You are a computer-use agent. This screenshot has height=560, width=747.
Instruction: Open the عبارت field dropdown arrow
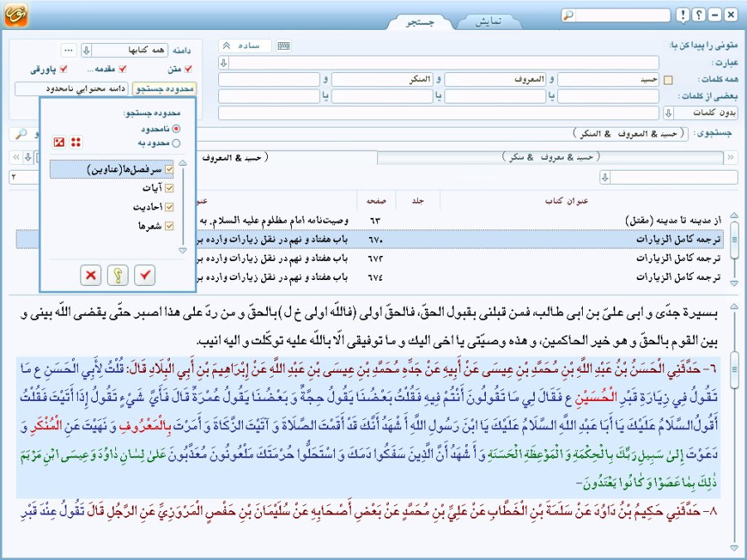click(x=224, y=62)
